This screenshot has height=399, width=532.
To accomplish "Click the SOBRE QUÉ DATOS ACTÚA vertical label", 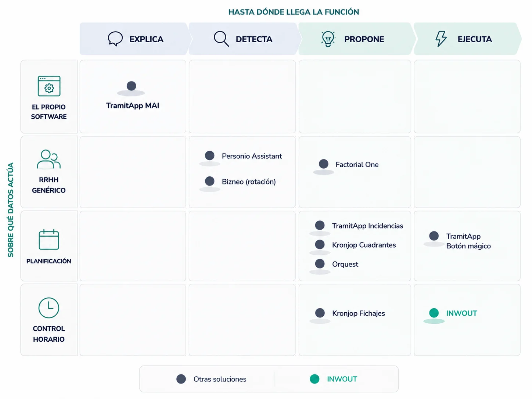I will tap(11, 210).
